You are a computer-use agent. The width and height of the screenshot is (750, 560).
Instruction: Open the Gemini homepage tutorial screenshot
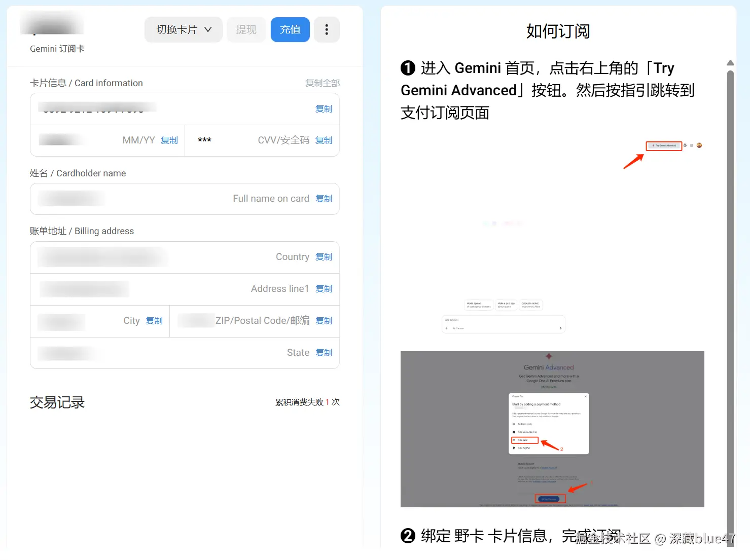pos(552,237)
